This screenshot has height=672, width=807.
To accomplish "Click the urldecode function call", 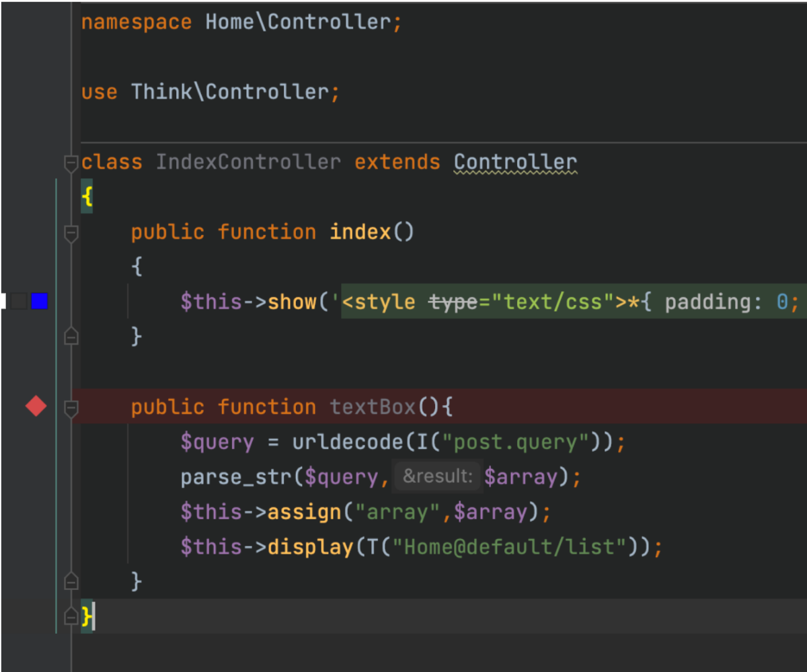I will tap(348, 442).
